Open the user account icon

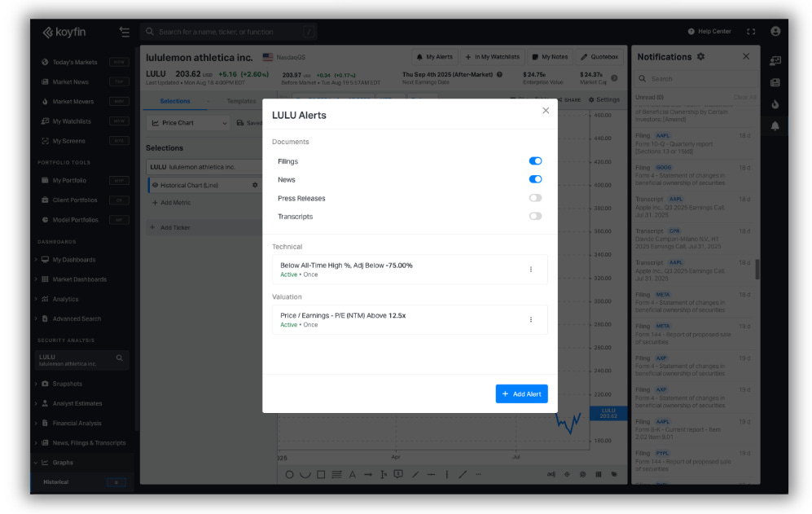point(775,32)
